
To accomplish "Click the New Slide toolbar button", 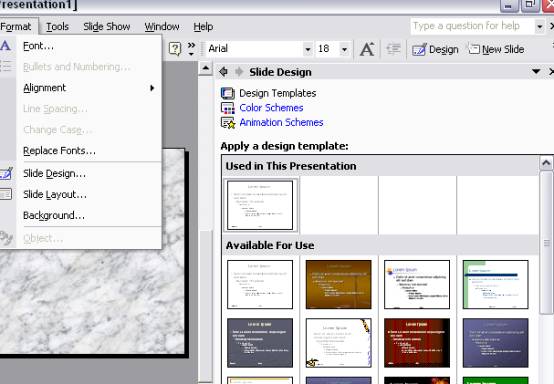I will (496, 49).
